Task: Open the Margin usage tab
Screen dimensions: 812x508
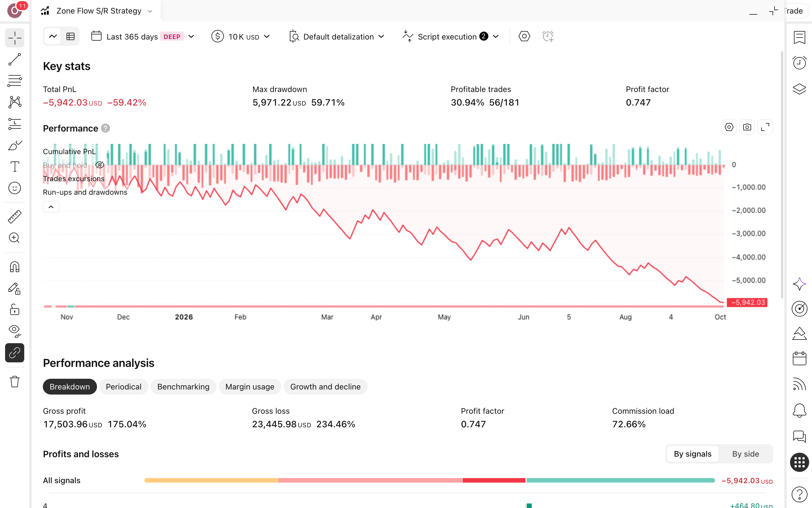Action: click(x=250, y=387)
